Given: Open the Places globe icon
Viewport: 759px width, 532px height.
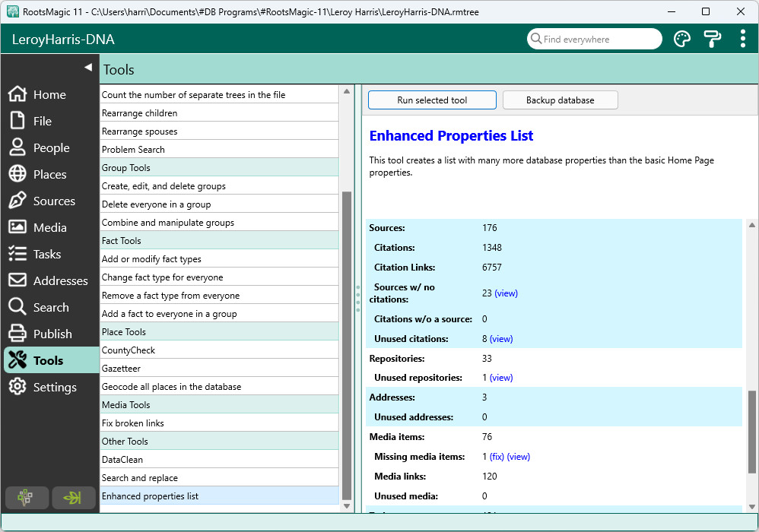Looking at the screenshot, I should [17, 173].
